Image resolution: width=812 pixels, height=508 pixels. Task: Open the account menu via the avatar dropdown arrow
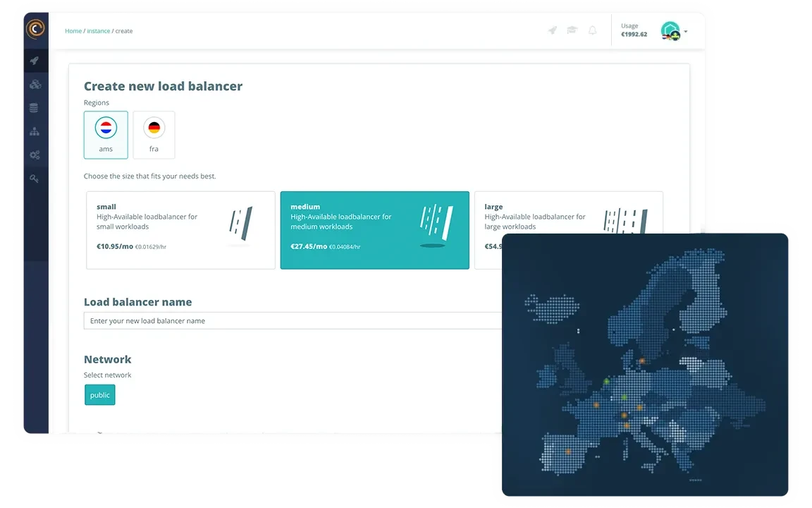(687, 31)
